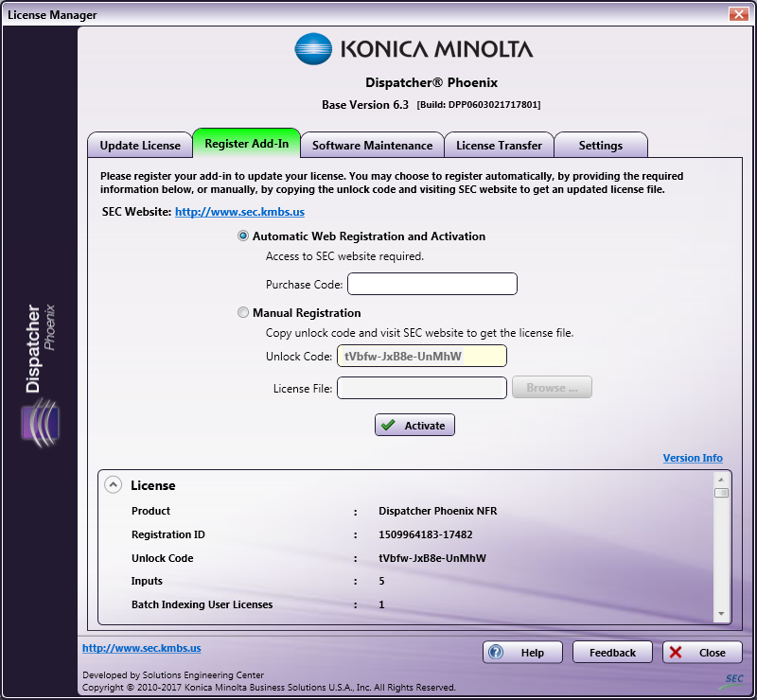The image size is (757, 700).
Task: Open the sec.kmbs.us link in footer
Action: click(141, 648)
